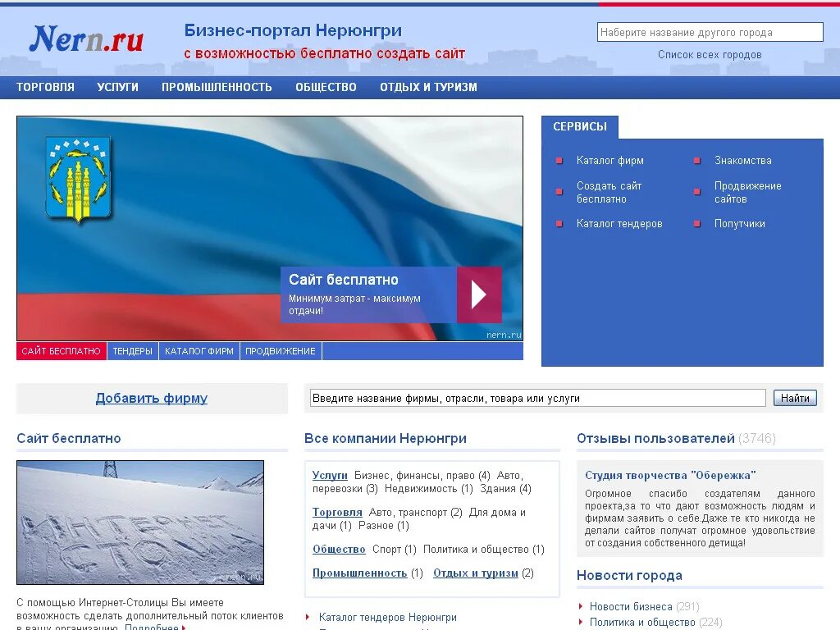Select the КАТАЛОГ ФИРМ banner tab
840x630 pixels.
point(199,351)
